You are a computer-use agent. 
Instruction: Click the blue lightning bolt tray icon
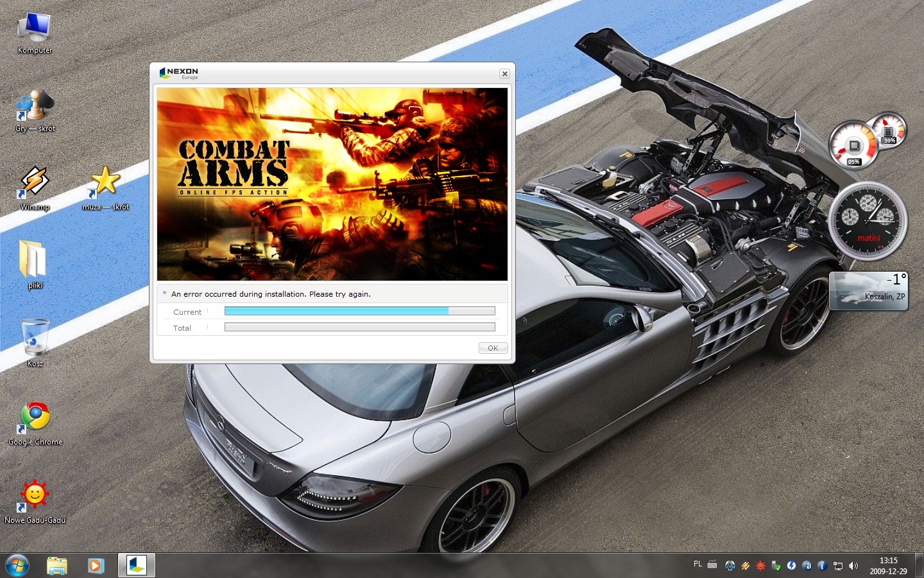791,566
